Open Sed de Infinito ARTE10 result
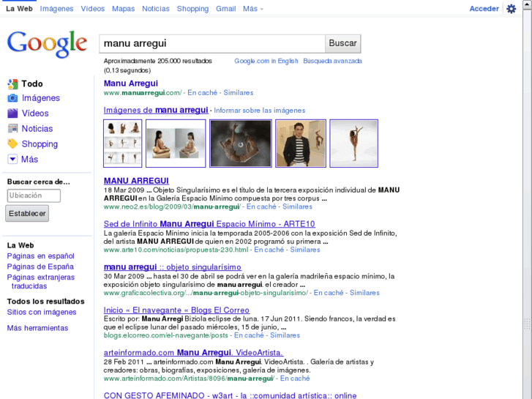Image resolution: width=532 pixels, height=399 pixels. click(209, 224)
